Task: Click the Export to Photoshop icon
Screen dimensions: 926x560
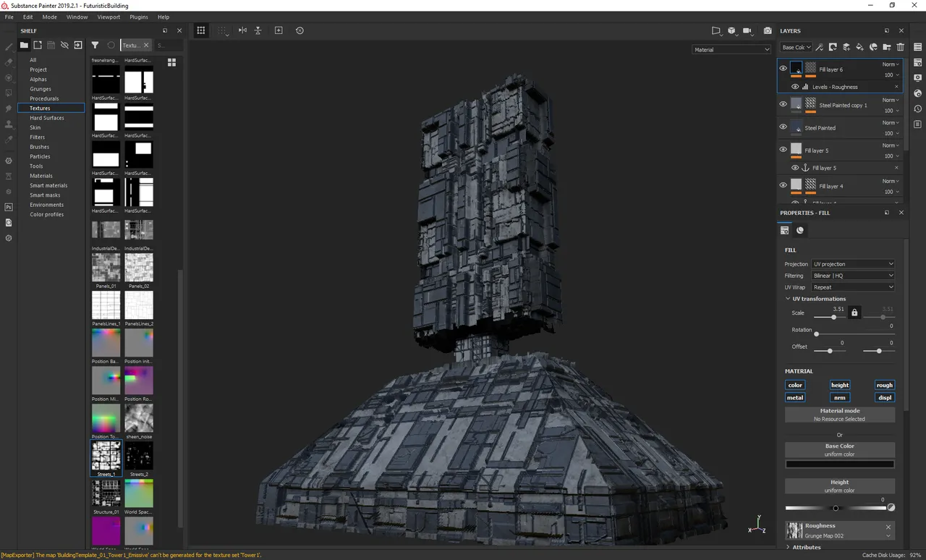Action: pos(9,207)
